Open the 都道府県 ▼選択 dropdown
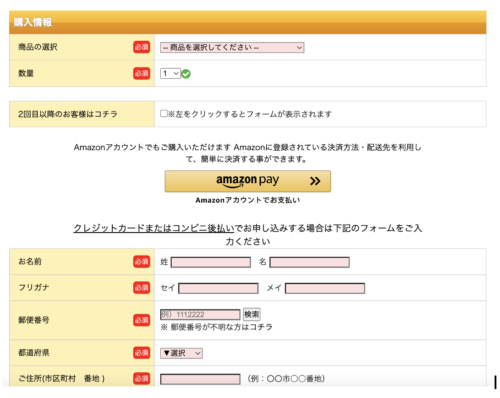500x398 pixels. pos(181,353)
